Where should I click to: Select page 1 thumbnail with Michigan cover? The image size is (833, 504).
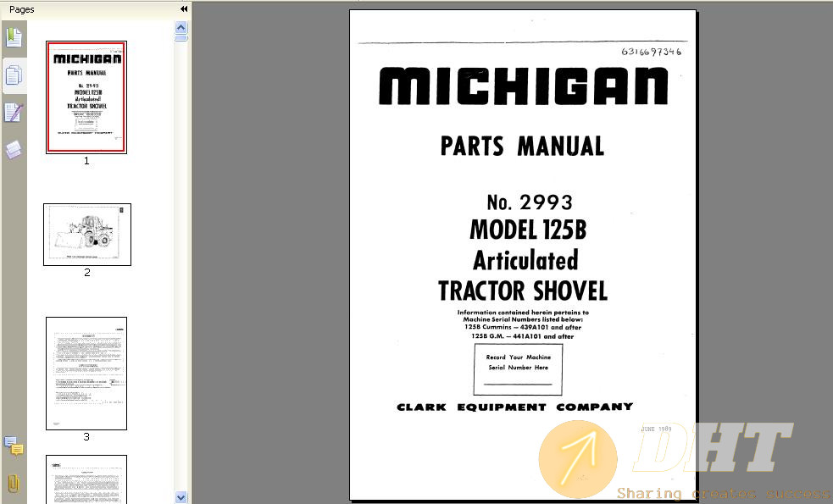tap(86, 97)
